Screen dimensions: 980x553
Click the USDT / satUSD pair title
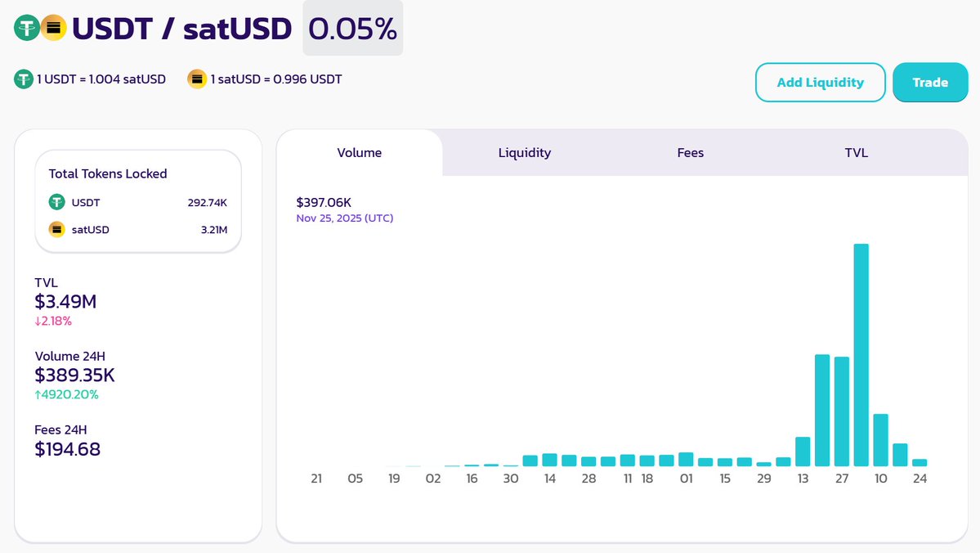coord(182,29)
